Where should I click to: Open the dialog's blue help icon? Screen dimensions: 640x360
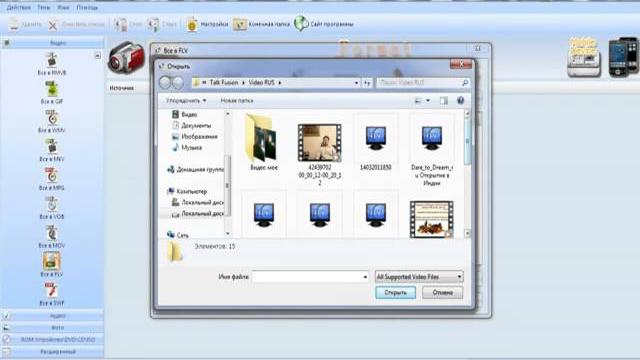click(460, 100)
